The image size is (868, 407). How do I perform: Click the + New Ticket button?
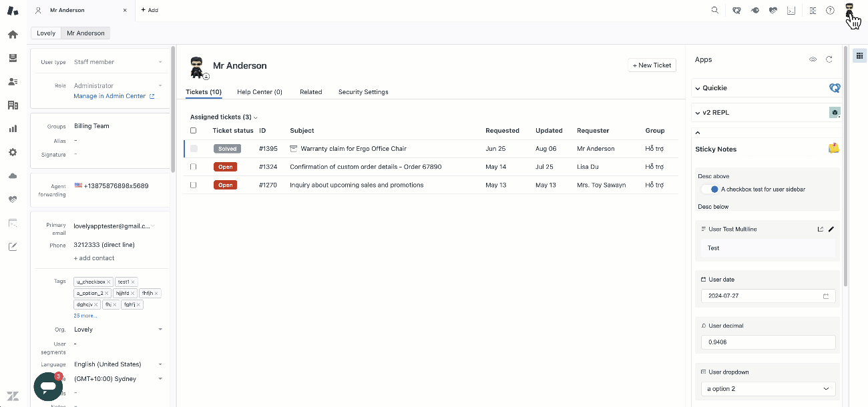pyautogui.click(x=652, y=65)
